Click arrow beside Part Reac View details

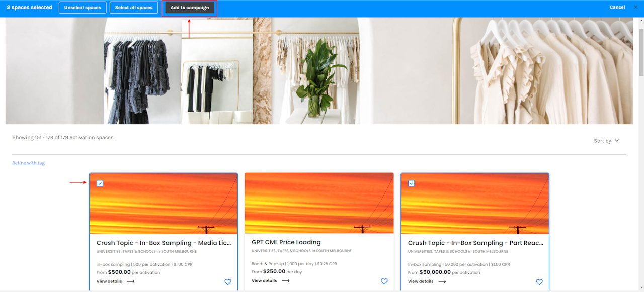[x=442, y=281]
